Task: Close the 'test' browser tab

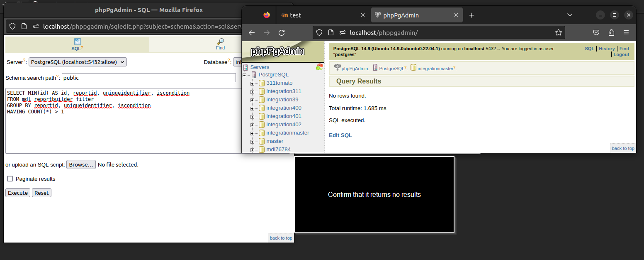Action: click(363, 15)
